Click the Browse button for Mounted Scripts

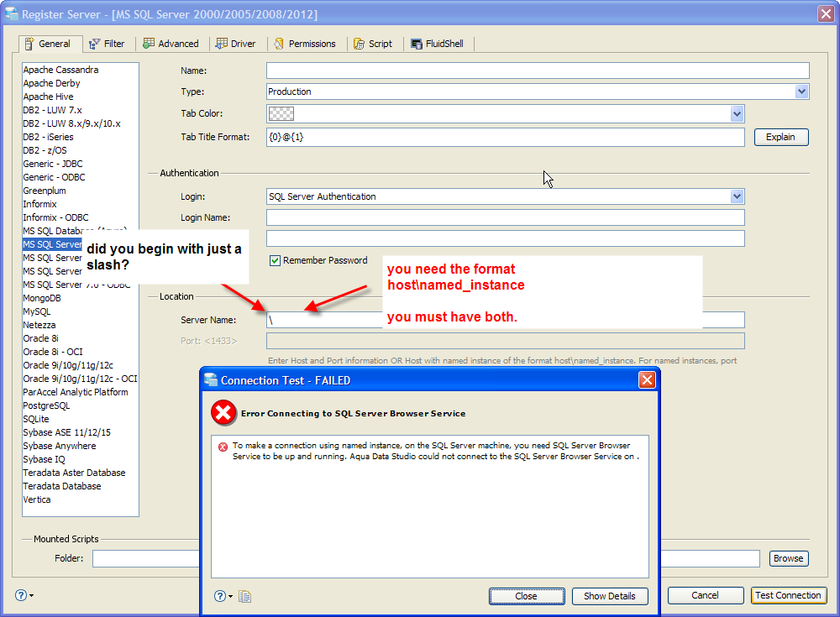tap(789, 558)
